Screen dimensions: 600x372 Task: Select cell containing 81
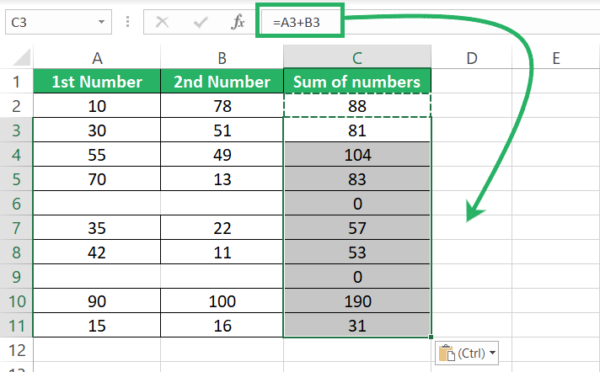357,130
